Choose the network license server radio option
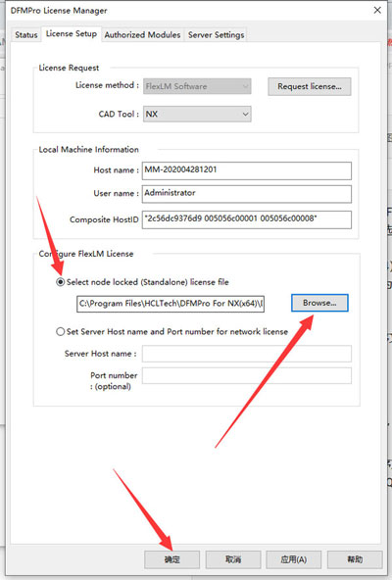 [61, 331]
